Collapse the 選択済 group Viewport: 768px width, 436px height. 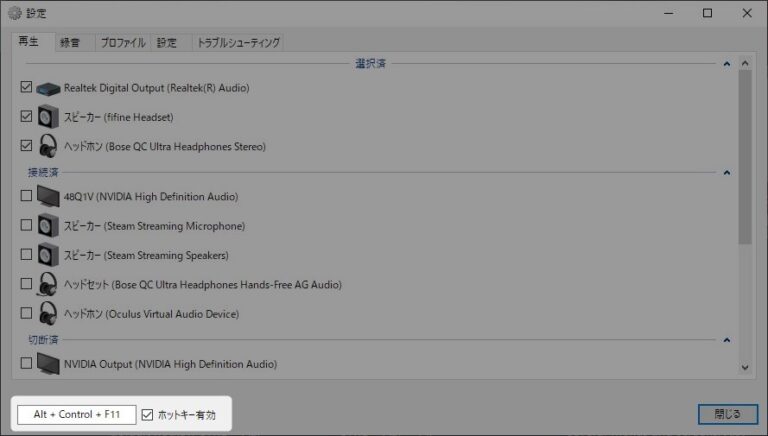[x=727, y=64]
